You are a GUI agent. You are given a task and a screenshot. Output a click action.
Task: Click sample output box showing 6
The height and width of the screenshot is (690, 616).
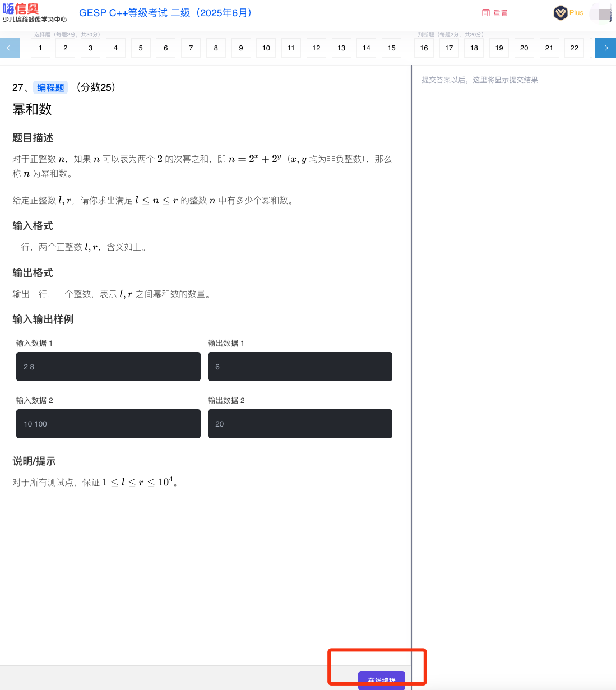(300, 367)
